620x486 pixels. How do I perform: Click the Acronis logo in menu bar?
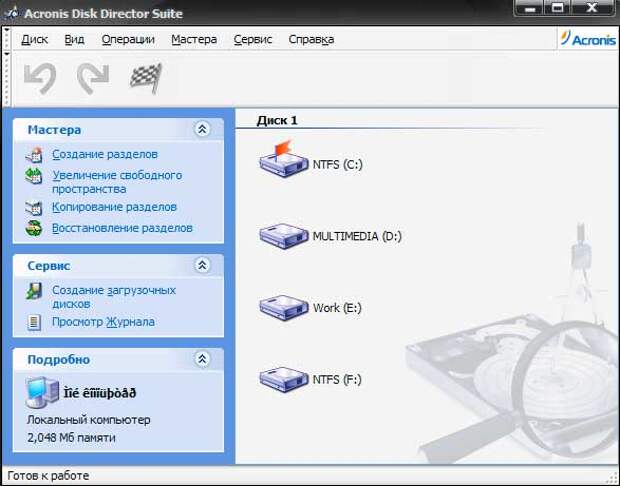(x=588, y=39)
